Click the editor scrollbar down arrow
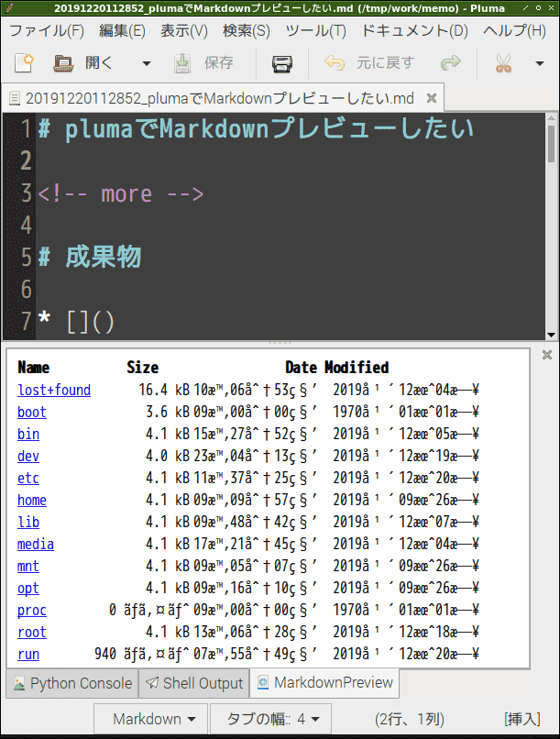This screenshot has width=560, height=739. 551,335
